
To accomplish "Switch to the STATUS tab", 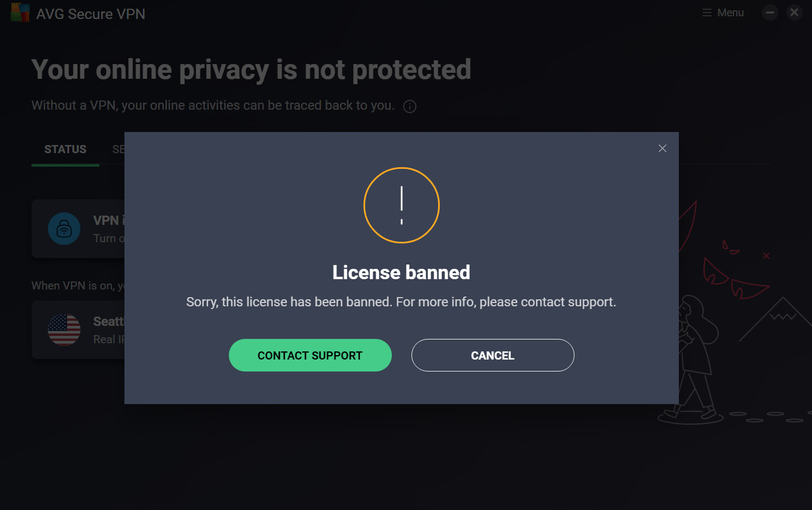I will [65, 149].
